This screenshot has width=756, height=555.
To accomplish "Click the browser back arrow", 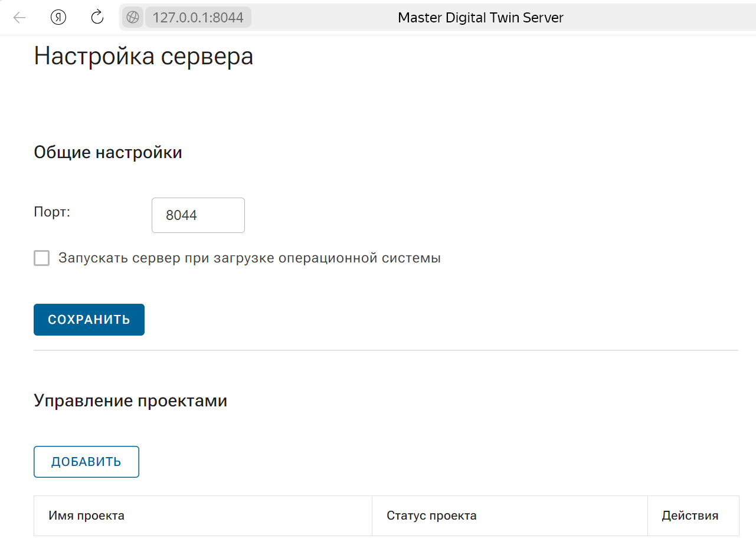I will pos(19,18).
